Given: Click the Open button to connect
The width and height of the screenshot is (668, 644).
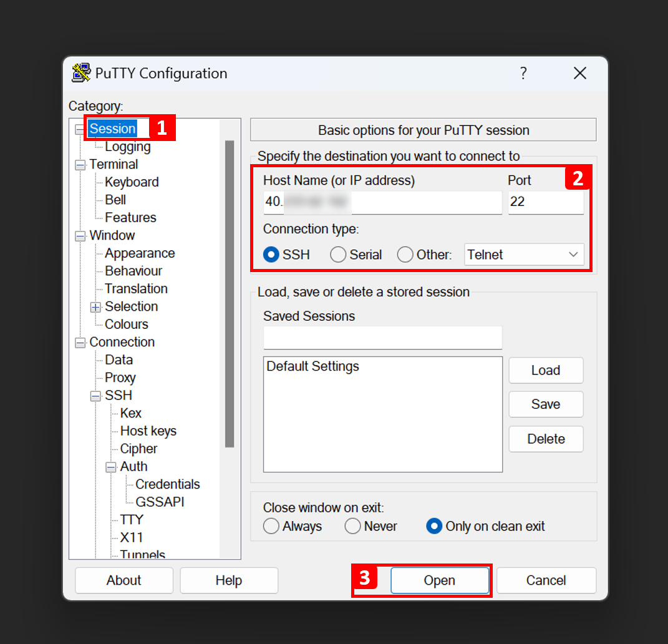Looking at the screenshot, I should pos(440,580).
